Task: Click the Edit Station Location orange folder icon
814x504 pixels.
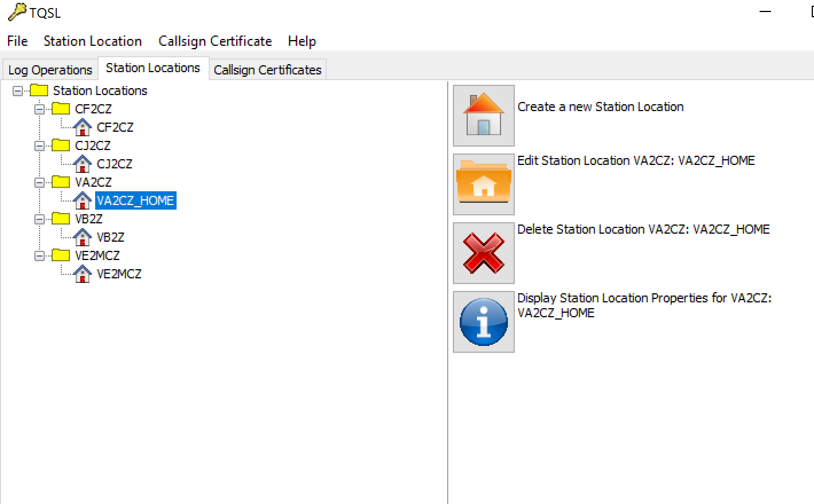Action: [484, 184]
